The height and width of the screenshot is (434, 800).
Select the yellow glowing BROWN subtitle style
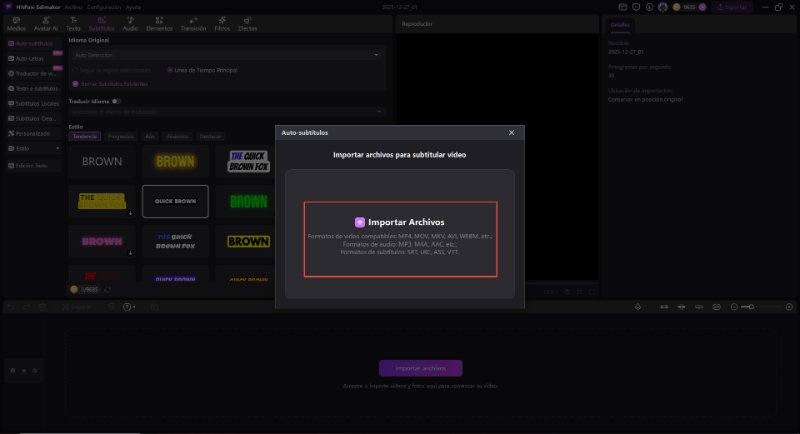(175, 160)
